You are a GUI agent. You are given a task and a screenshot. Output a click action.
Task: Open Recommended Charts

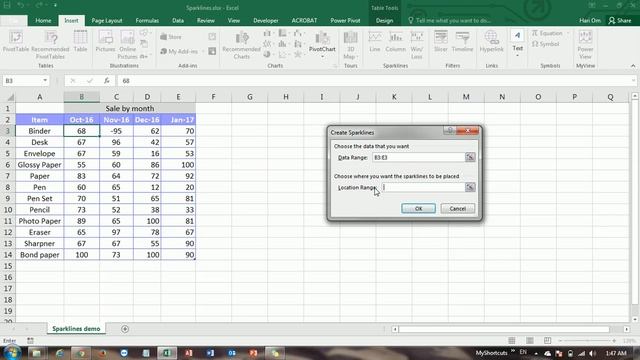click(242, 45)
